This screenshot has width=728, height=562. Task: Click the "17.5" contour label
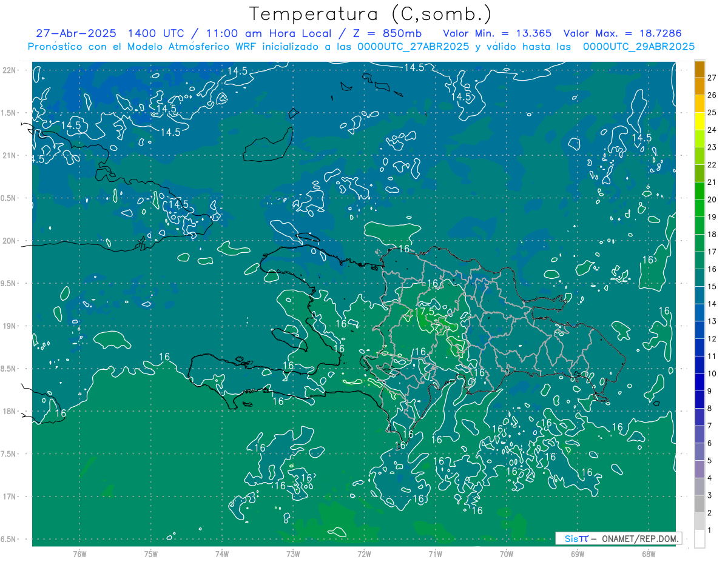pyautogui.click(x=425, y=311)
